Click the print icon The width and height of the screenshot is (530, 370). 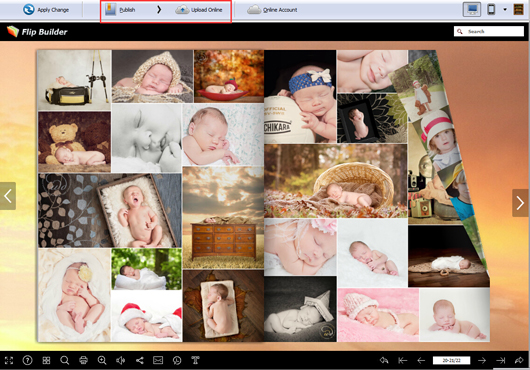click(83, 361)
